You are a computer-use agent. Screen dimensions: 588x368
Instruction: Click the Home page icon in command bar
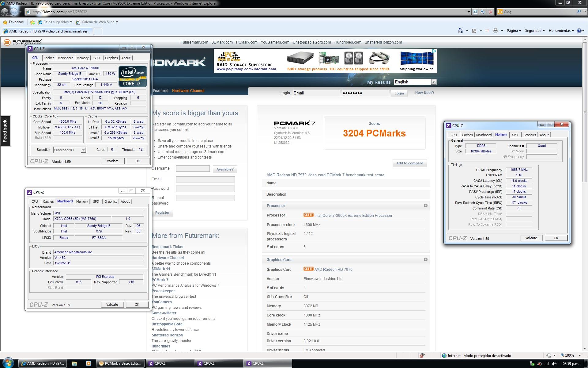[x=460, y=31]
